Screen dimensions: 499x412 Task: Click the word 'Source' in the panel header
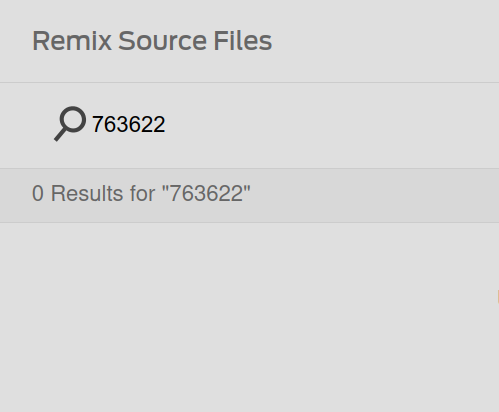tap(162, 41)
